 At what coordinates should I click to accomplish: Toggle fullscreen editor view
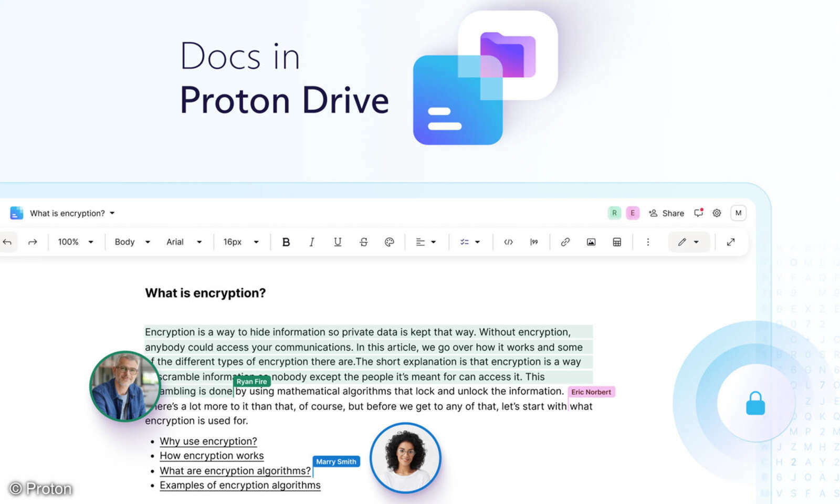[x=731, y=242]
